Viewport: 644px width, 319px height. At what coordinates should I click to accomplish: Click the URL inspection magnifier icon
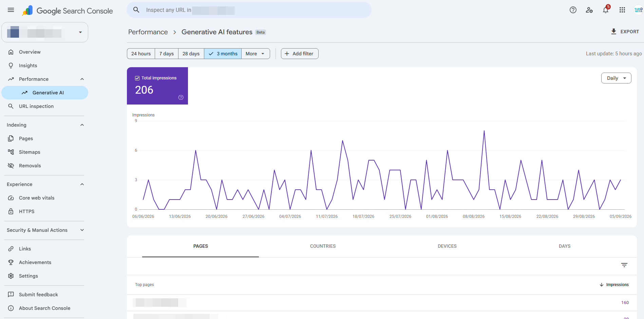coord(11,106)
